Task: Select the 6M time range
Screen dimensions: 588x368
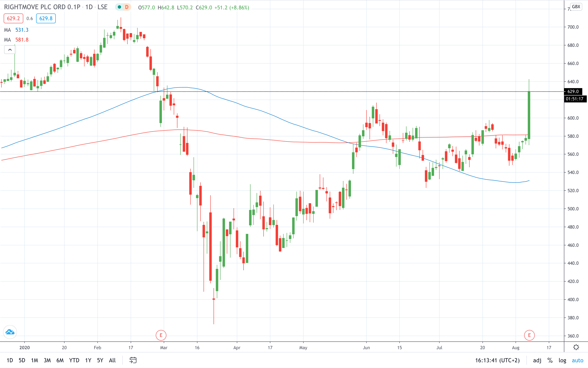Action: (x=60, y=360)
